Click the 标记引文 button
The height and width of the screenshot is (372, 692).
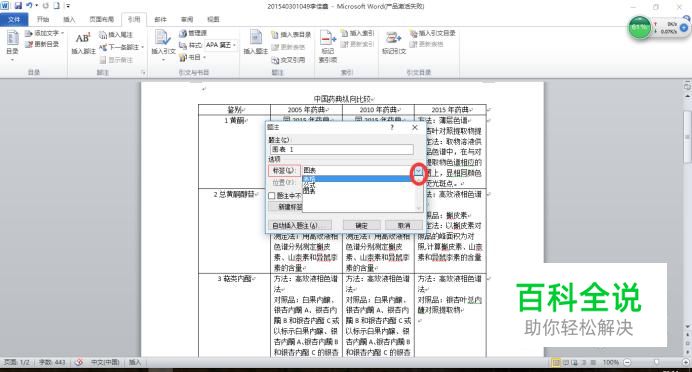tap(394, 43)
